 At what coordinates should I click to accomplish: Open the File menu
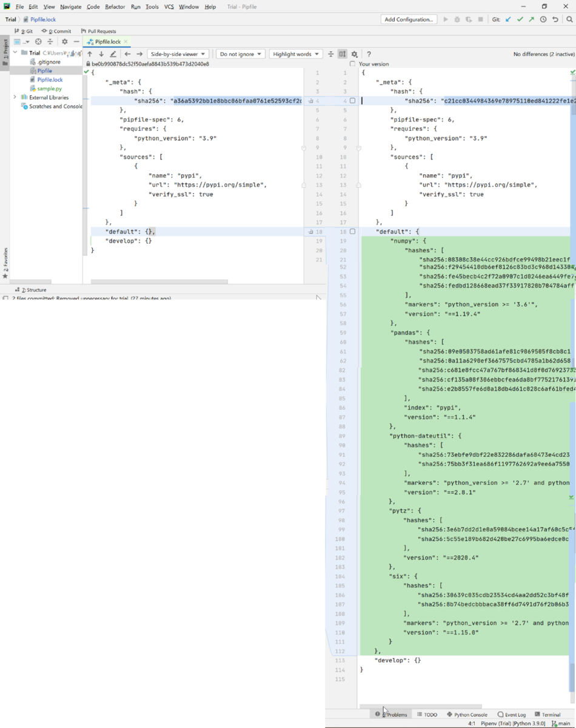tap(20, 7)
